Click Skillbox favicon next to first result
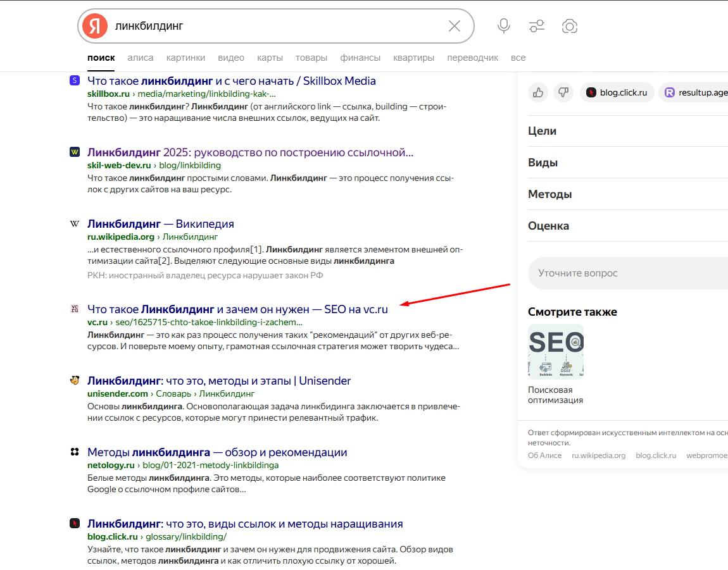The height and width of the screenshot is (570, 728). pyautogui.click(x=74, y=80)
